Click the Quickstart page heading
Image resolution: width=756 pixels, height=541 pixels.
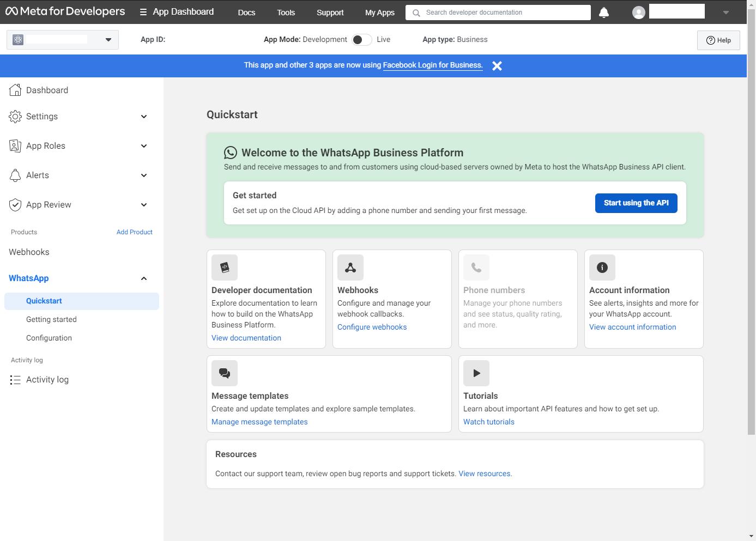point(232,115)
